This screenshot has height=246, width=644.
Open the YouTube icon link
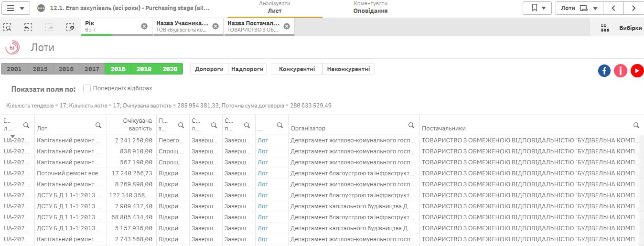[x=637, y=71]
